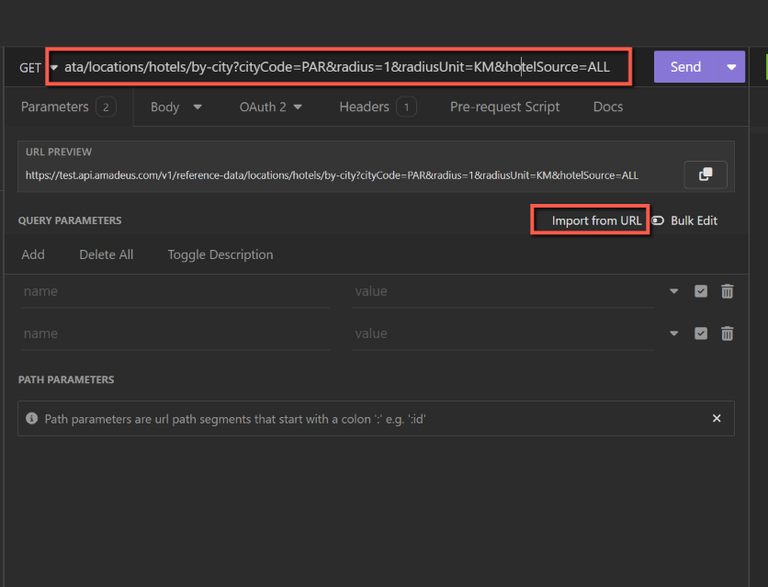Delete the first query parameter row
The width and height of the screenshot is (768, 587).
coord(727,291)
